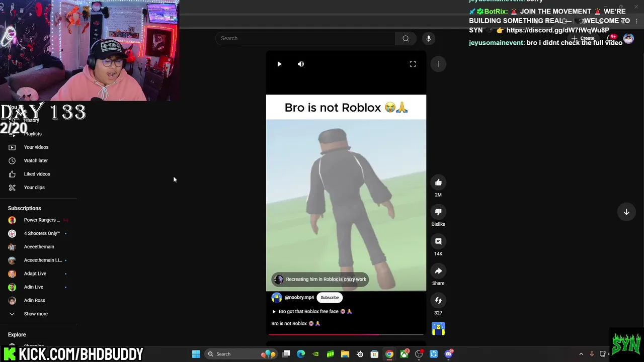Open the three-dot more options menu
Screen dimensions: 644x362
438,64
